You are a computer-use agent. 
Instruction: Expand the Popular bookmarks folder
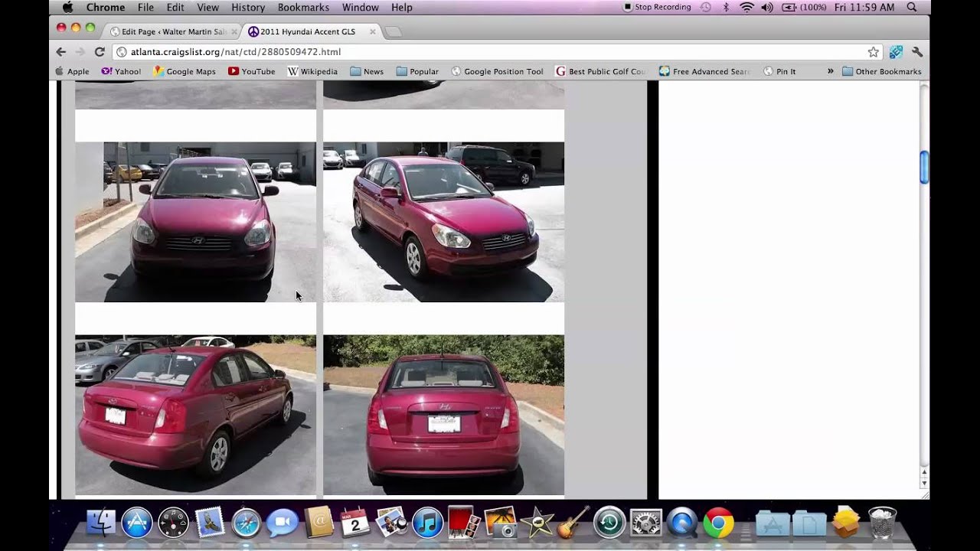tap(417, 71)
